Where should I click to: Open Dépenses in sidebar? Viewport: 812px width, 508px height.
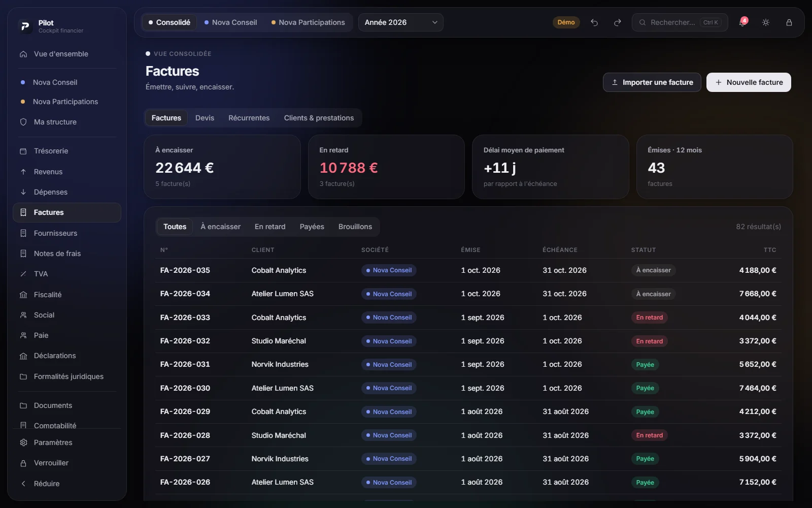[x=67, y=192]
